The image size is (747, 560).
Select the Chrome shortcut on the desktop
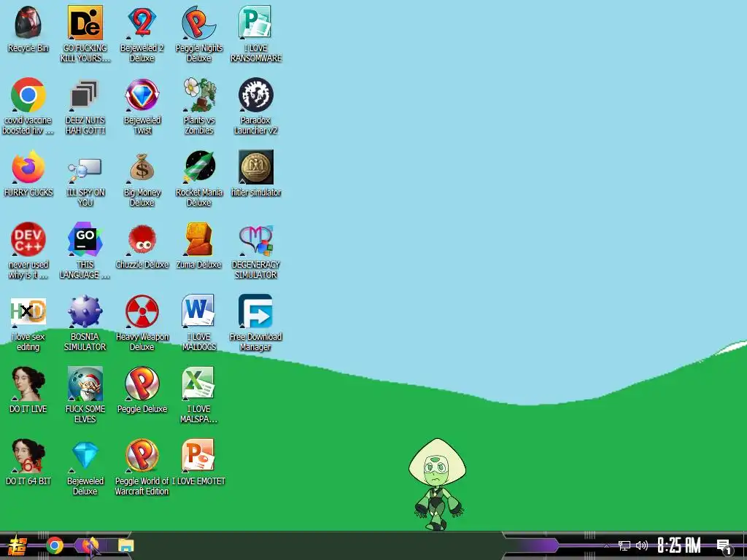pyautogui.click(x=28, y=95)
